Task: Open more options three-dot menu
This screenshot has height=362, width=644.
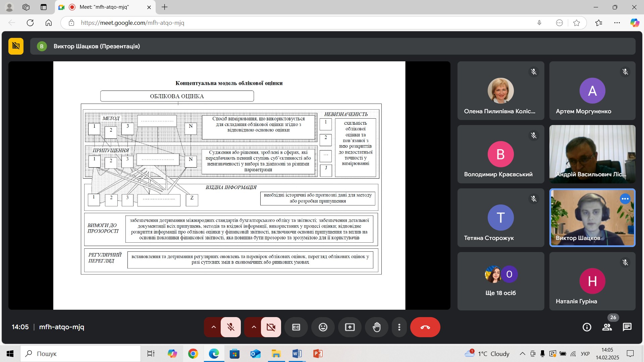Action: pyautogui.click(x=399, y=327)
